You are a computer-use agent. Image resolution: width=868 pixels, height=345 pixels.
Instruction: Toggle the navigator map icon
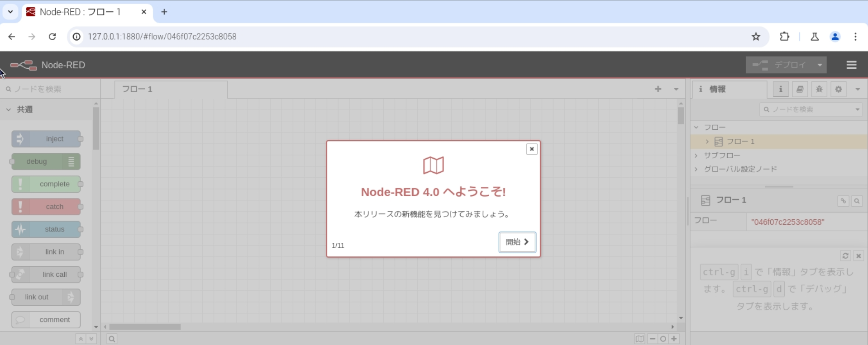point(639,339)
